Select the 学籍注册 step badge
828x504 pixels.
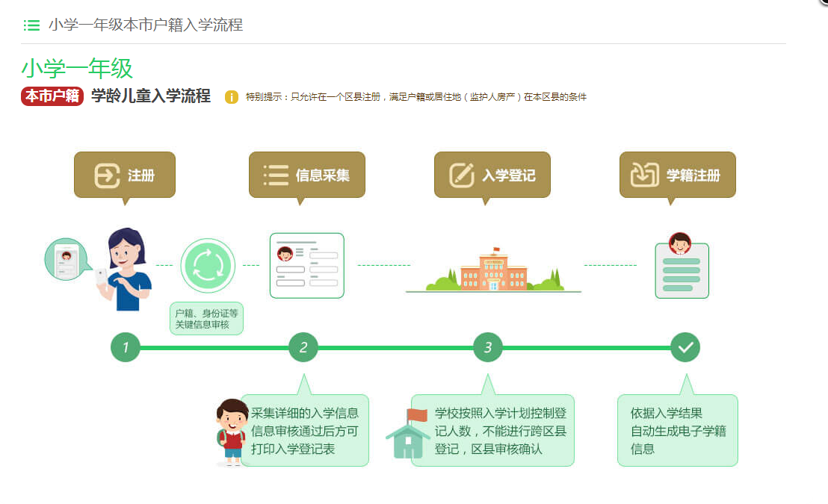677,175
